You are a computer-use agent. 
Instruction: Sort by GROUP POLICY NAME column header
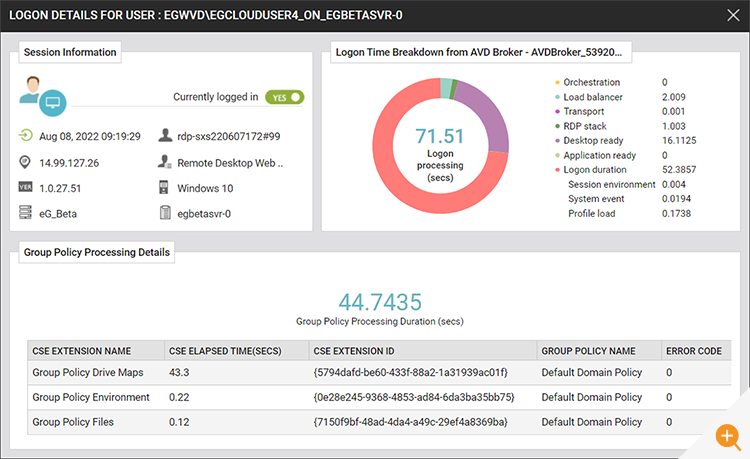[x=599, y=351]
